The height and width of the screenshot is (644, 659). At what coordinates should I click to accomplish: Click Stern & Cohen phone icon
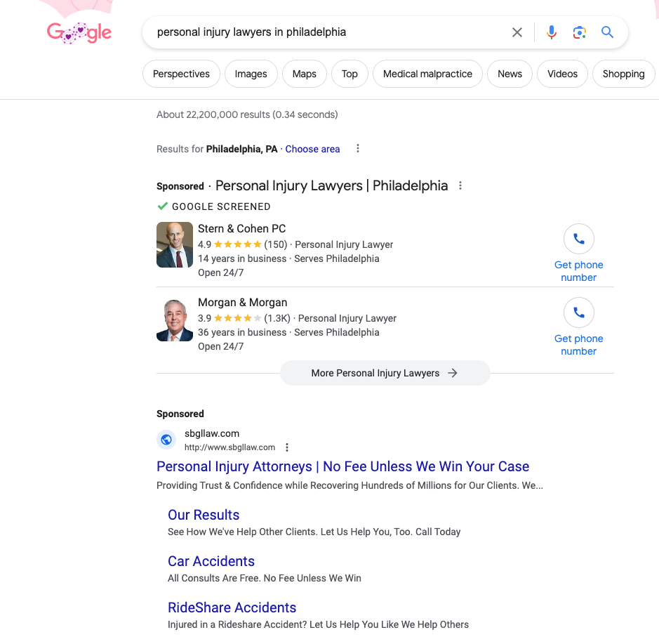click(x=578, y=239)
